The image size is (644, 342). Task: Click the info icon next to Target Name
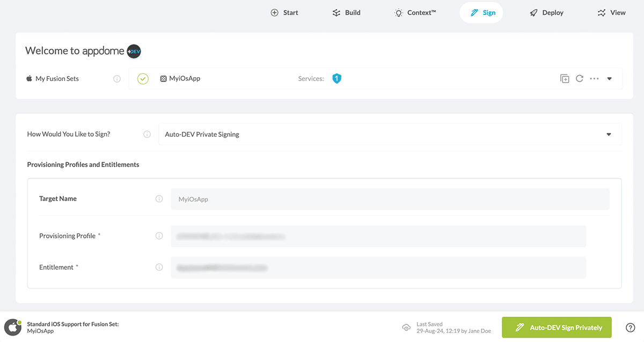[159, 198]
